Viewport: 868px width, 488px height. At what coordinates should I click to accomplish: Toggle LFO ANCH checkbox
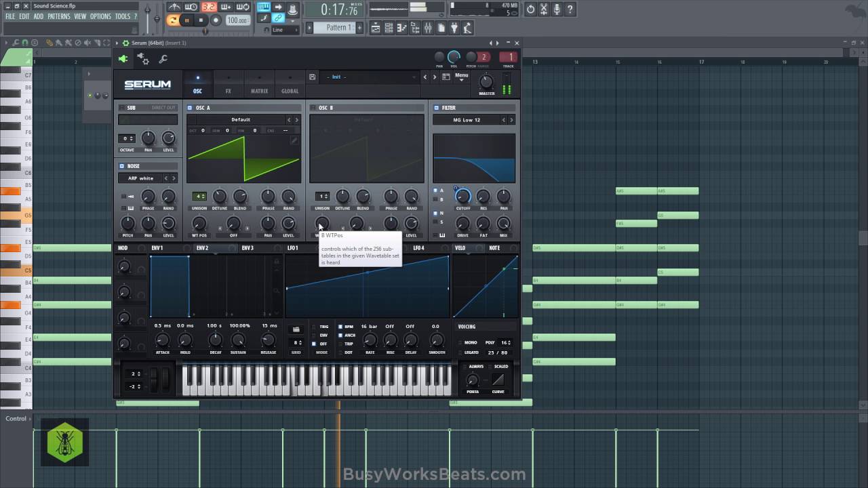coord(340,335)
